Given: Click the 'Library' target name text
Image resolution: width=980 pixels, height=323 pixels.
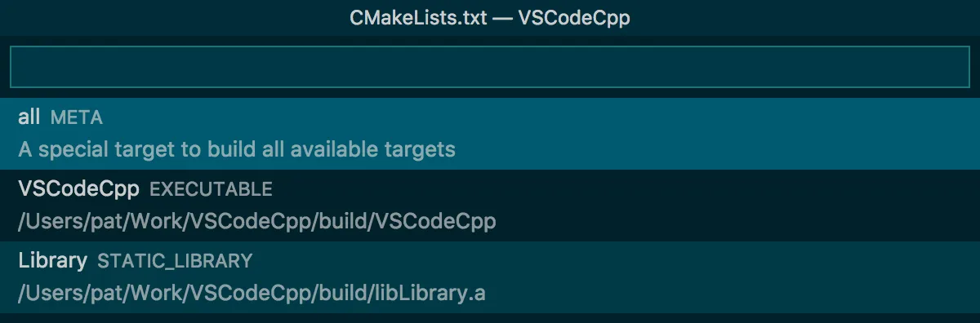Looking at the screenshot, I should [52, 261].
